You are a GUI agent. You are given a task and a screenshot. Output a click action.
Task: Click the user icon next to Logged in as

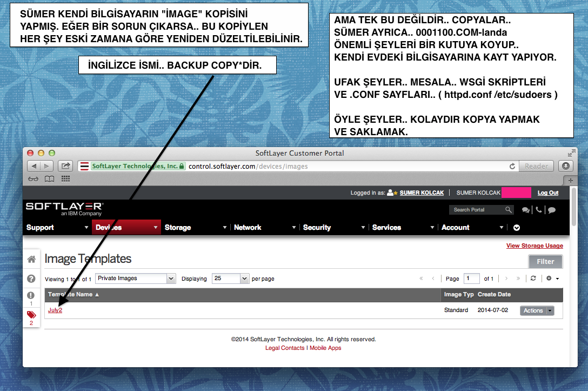pos(392,193)
